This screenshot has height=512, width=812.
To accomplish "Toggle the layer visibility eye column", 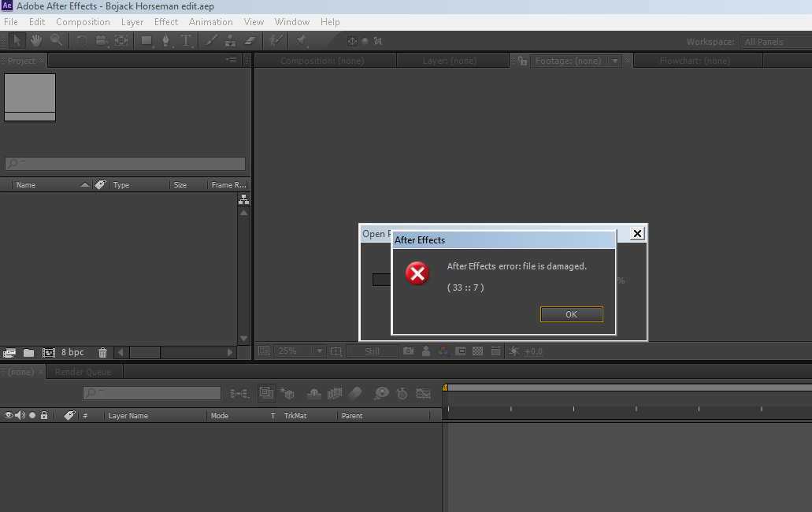I will pyautogui.click(x=8, y=415).
